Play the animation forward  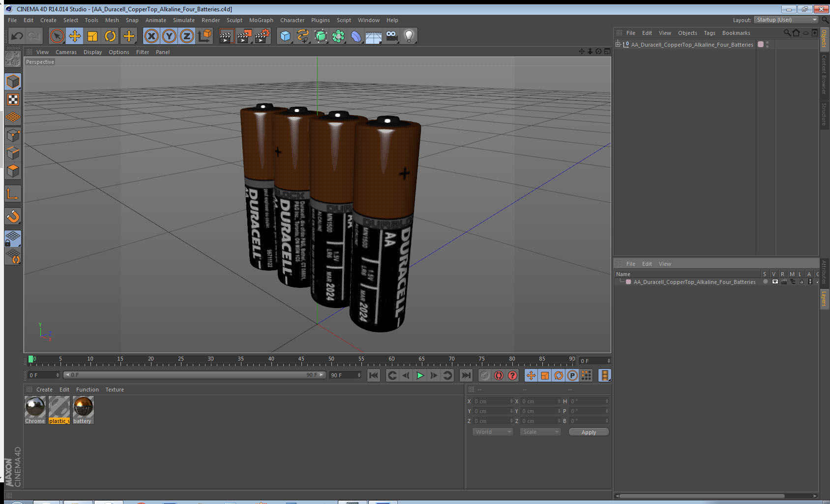pos(420,375)
